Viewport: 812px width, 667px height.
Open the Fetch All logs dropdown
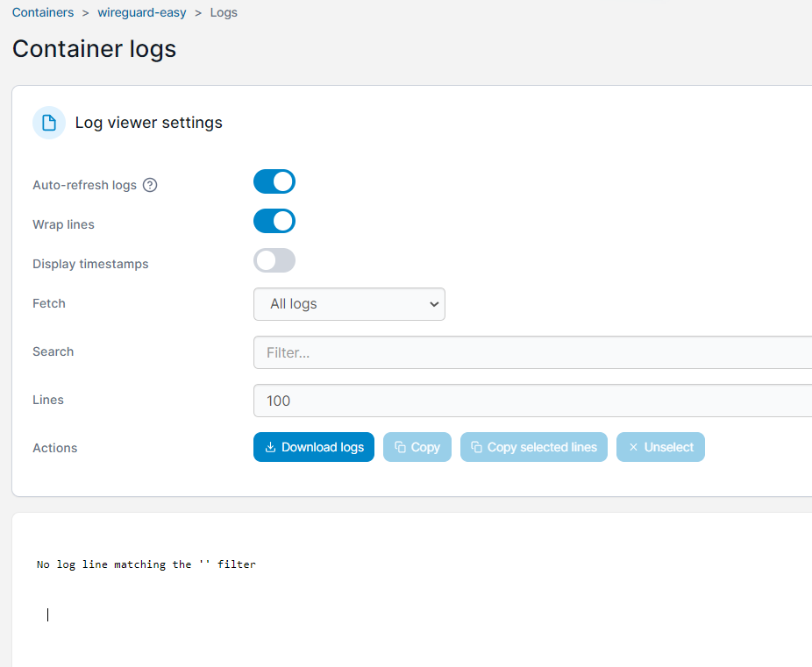coord(349,304)
